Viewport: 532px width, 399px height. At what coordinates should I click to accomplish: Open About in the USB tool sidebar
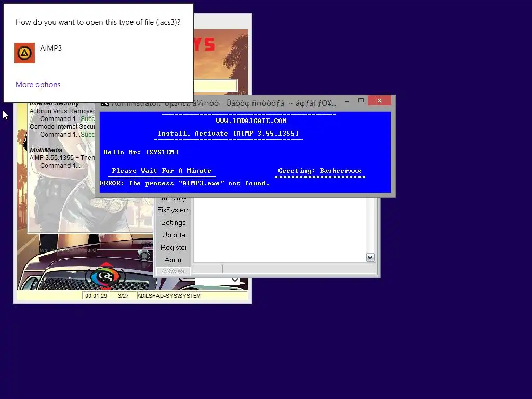[174, 260]
